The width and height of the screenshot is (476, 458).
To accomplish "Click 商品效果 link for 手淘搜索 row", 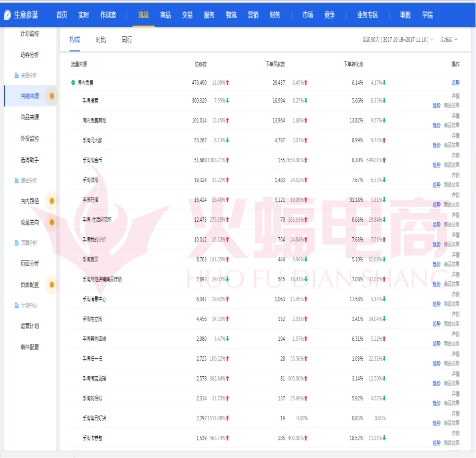I will coord(452,105).
